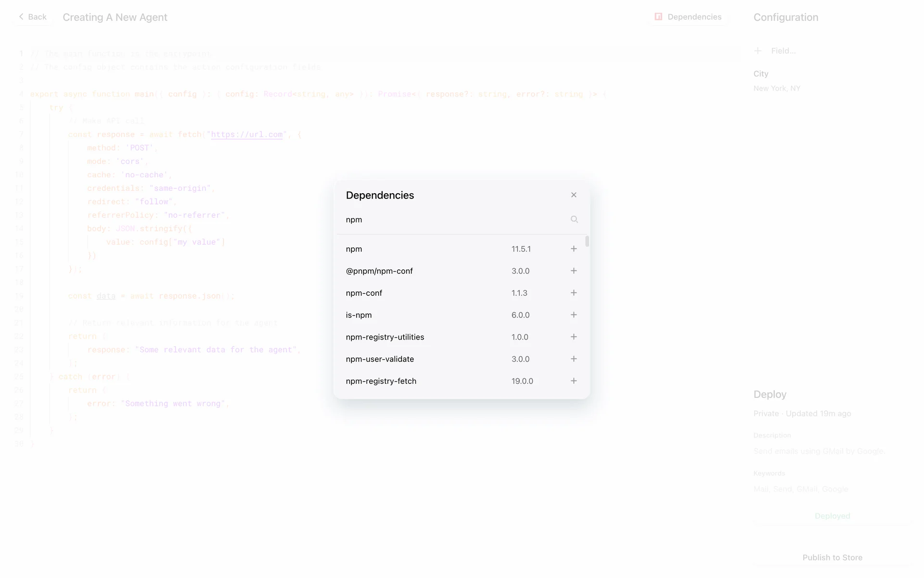This screenshot has height=578, width=924.
Task: Add the npm-user-validate package
Action: pyautogui.click(x=574, y=359)
